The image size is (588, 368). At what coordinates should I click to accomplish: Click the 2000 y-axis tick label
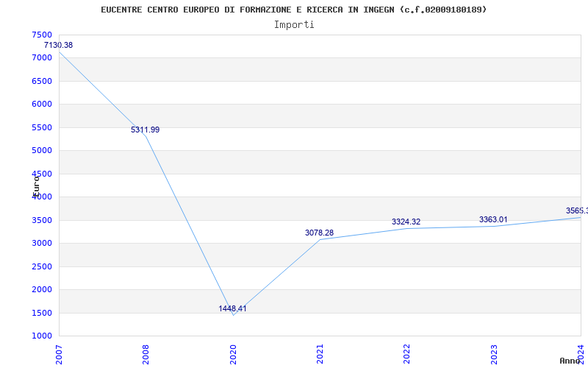click(42, 290)
